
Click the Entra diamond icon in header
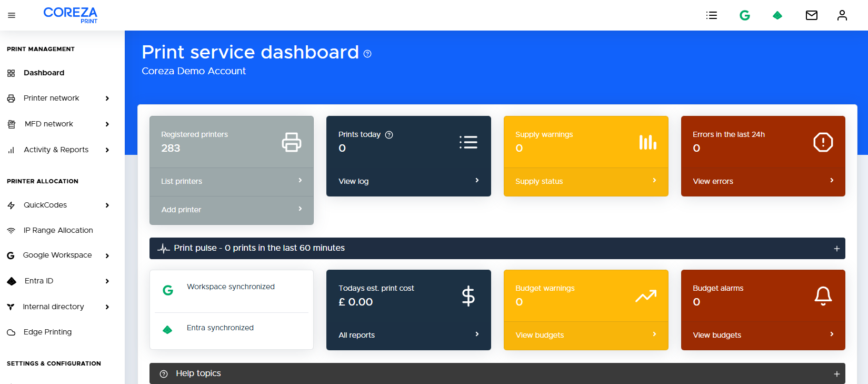point(777,15)
